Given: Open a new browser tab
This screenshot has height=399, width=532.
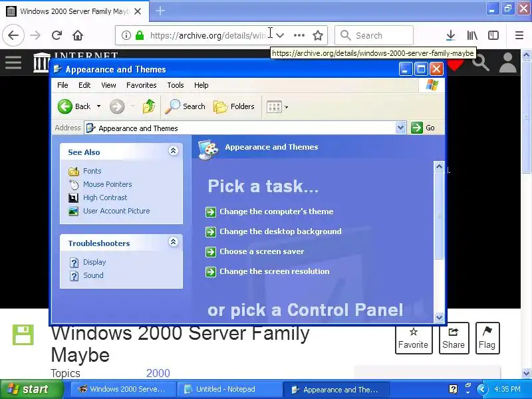Looking at the screenshot, I should [x=160, y=11].
